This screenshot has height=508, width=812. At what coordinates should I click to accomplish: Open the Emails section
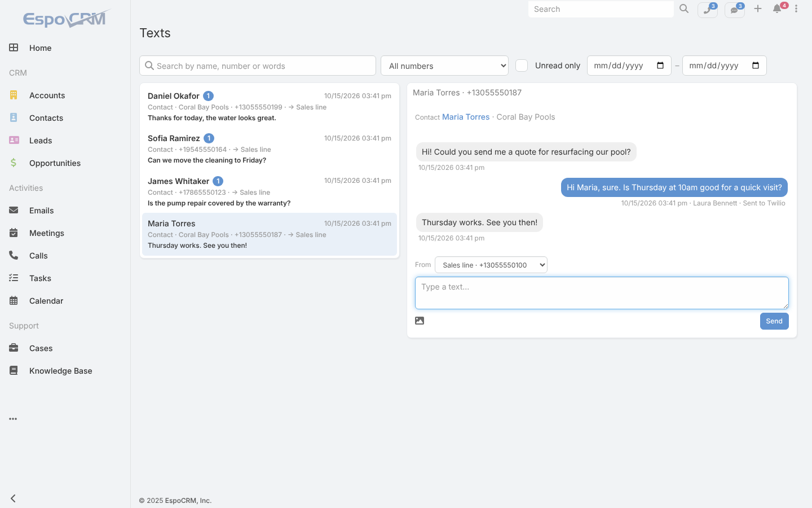tap(65, 211)
